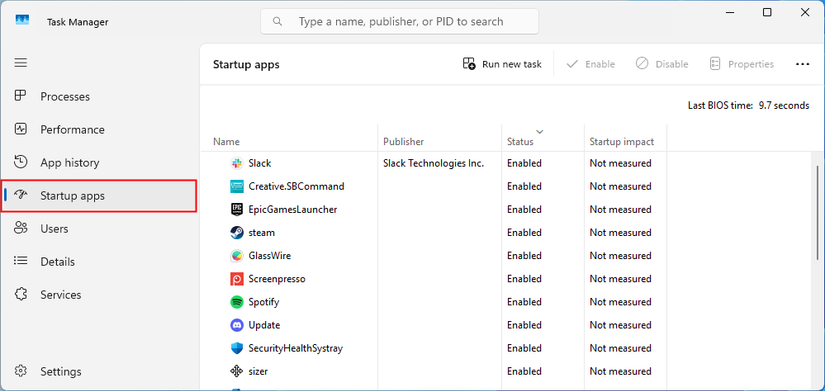Click the Services puzzle icon

click(21, 295)
